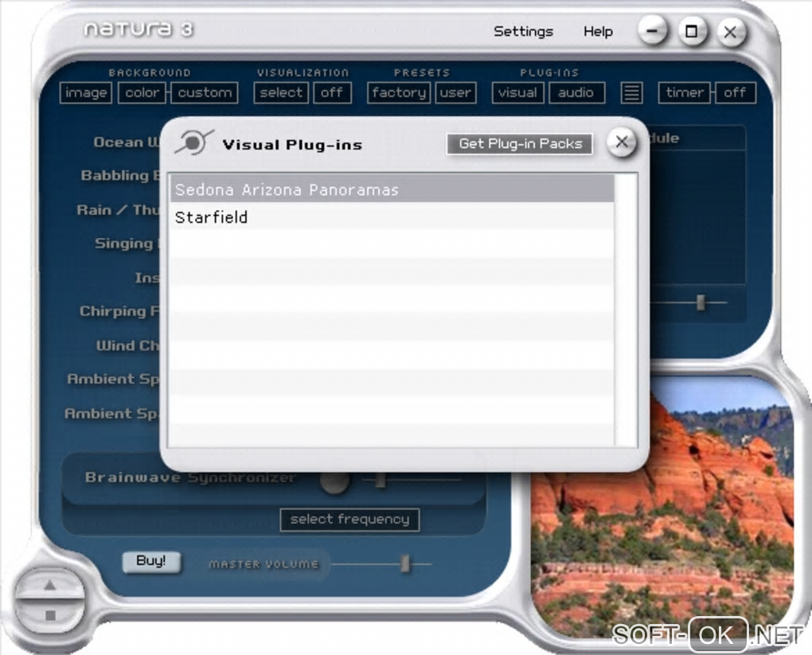Click the Singing sound label
Viewport: 812px width, 655px height.
tap(127, 244)
